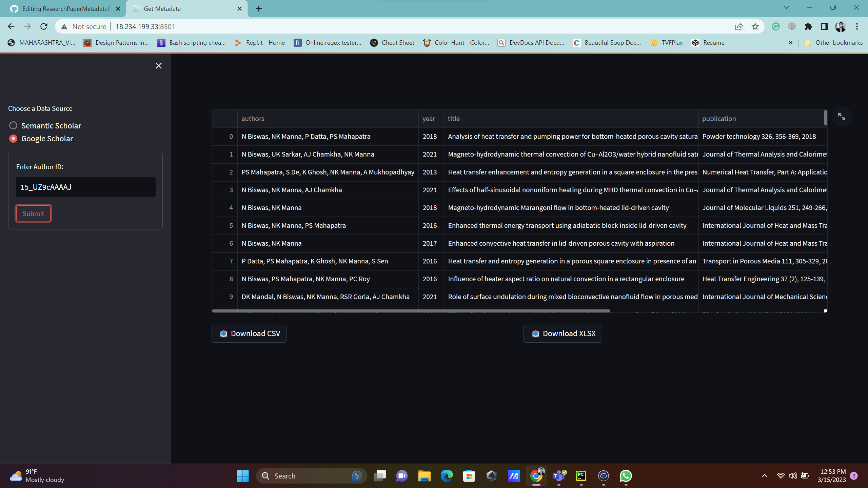
Task: Open the DevDocs API Docu... bookmark
Action: point(531,43)
